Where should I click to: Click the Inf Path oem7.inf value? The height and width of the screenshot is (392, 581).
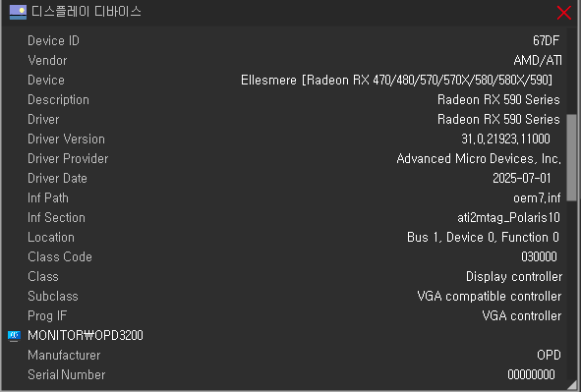[537, 198]
